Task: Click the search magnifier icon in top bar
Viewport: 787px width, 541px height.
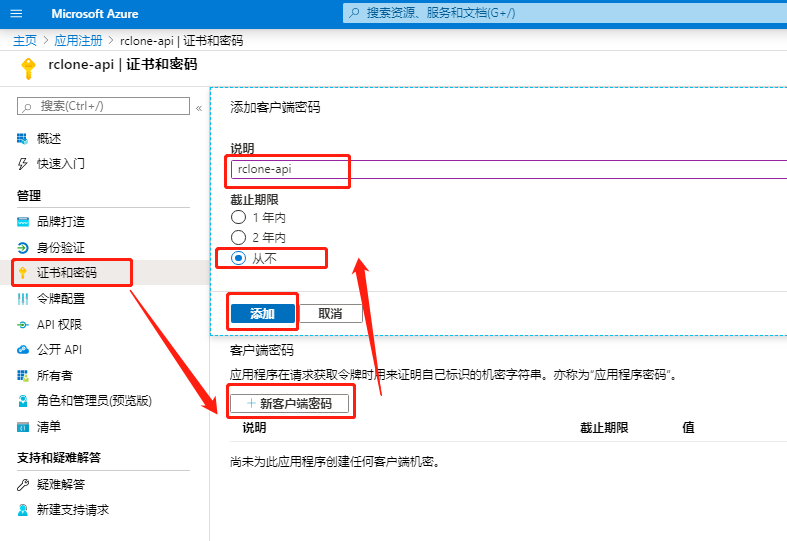Action: (x=354, y=13)
